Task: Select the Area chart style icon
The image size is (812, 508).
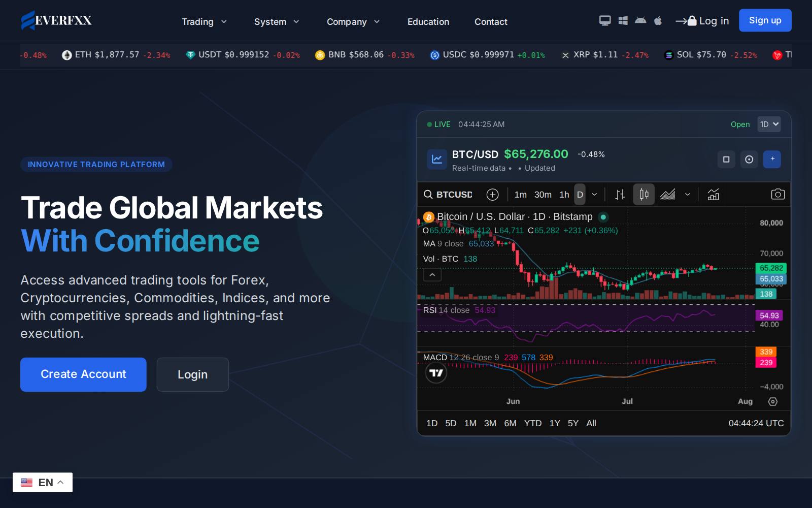Action: pos(667,195)
